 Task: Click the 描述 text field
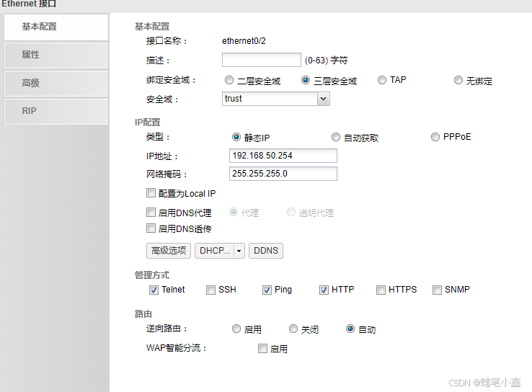(x=261, y=60)
